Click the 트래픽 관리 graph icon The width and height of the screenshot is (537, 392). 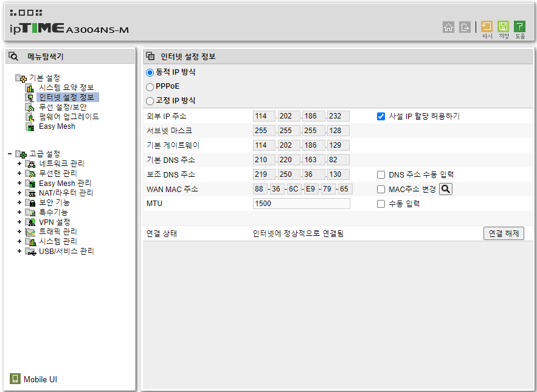click(30, 232)
